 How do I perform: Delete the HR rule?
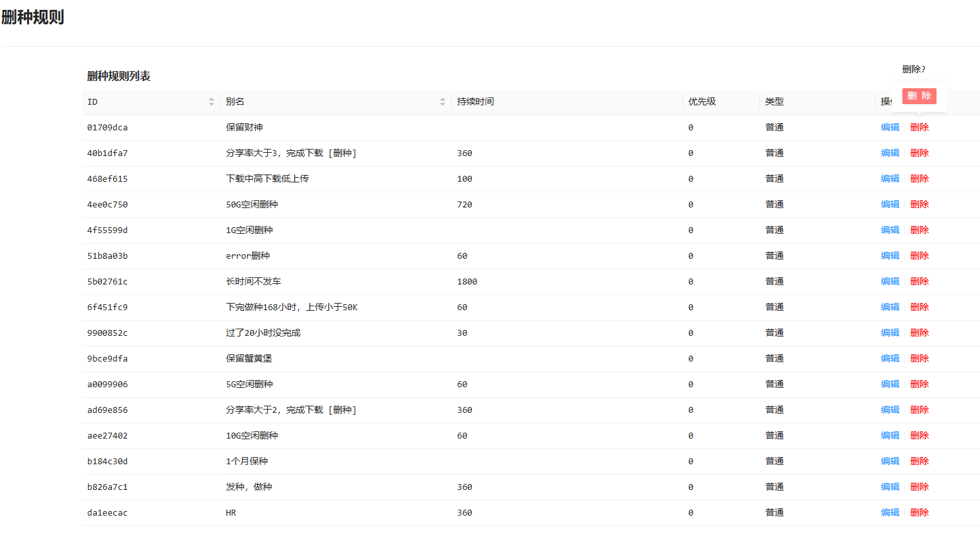[919, 513]
